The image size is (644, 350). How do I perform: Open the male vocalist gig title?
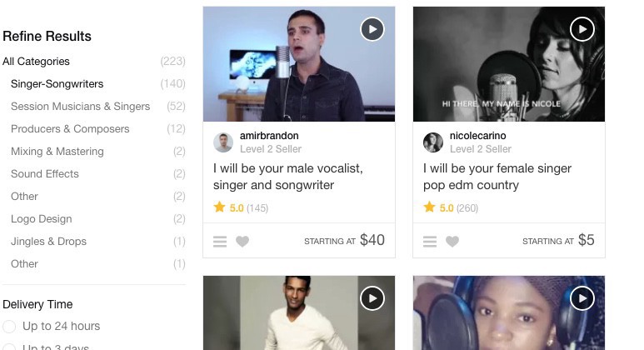[x=287, y=177]
